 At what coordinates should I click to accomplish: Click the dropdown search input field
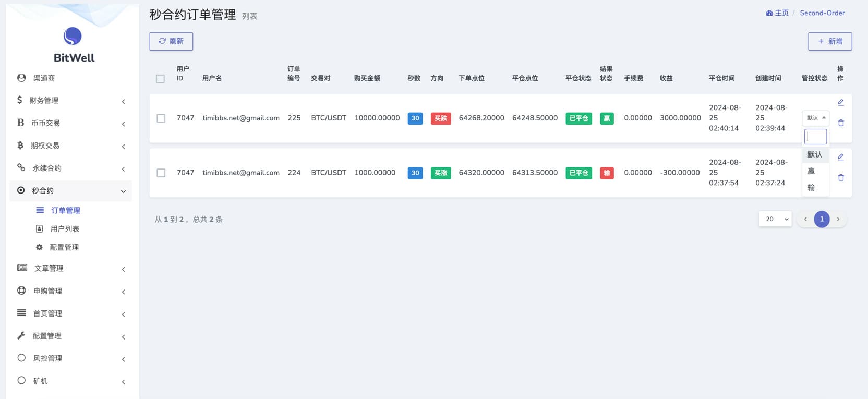[815, 137]
